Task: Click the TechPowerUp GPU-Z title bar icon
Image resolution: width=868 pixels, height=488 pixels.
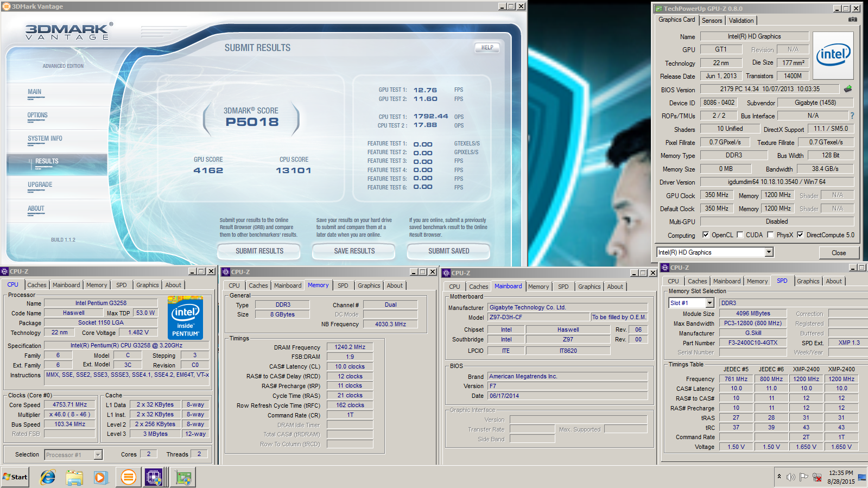Action: tap(658, 9)
